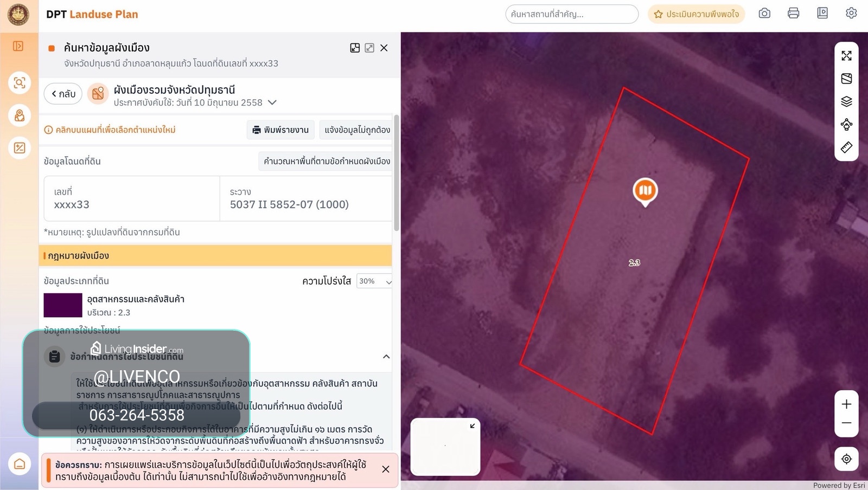This screenshot has width=868, height=490.
Task: Open the scan search sidebar icon
Action: (x=20, y=82)
